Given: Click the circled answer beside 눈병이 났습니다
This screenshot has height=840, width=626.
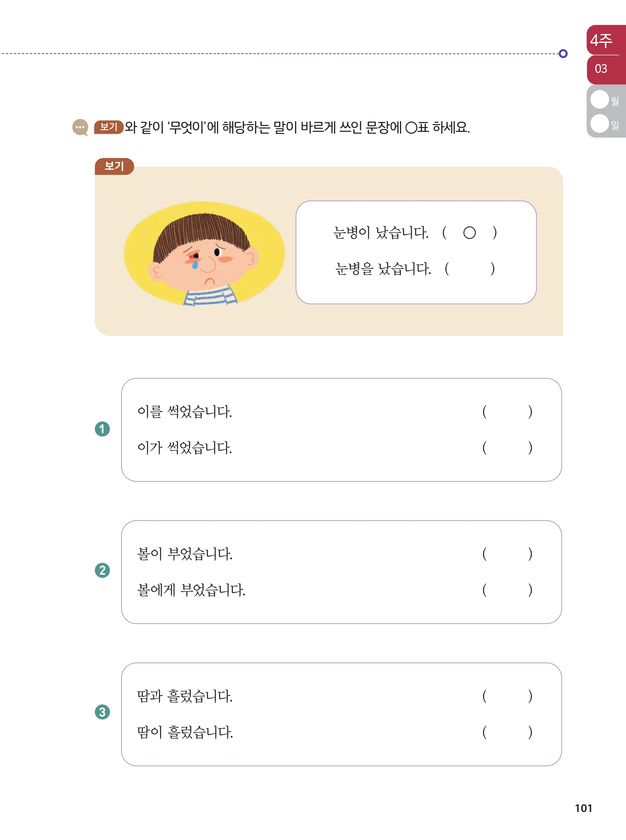Looking at the screenshot, I should pyautogui.click(x=469, y=232).
